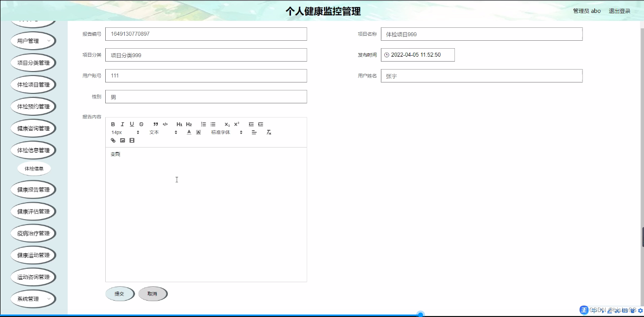Open the font color picker
Viewport: 644px width, 317px height.
coord(189,132)
